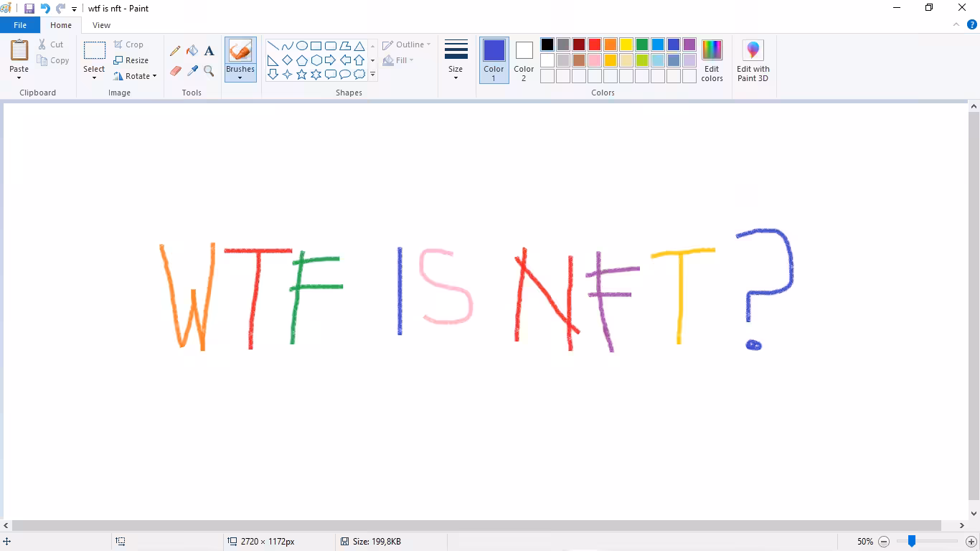The width and height of the screenshot is (980, 551).
Task: Open the File menu
Action: click(x=20, y=25)
